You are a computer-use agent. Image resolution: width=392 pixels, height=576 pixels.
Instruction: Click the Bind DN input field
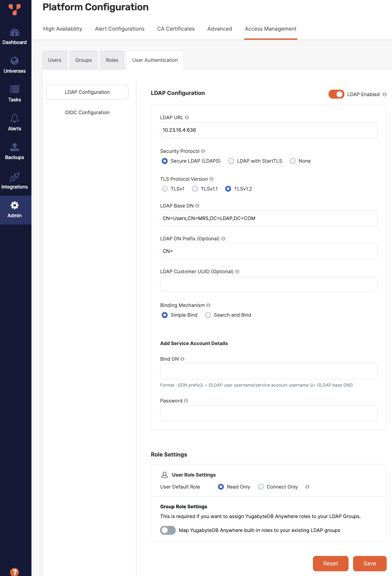[268, 371]
